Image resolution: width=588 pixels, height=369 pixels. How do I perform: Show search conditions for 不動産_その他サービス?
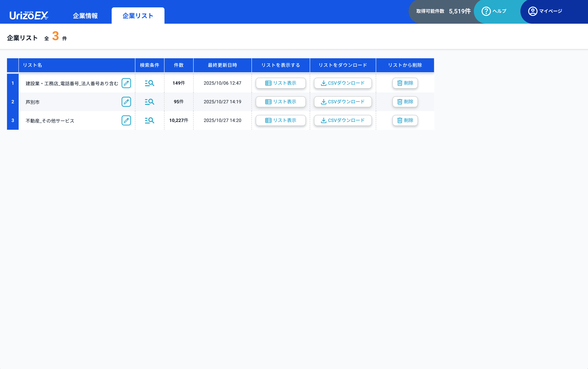(x=149, y=120)
